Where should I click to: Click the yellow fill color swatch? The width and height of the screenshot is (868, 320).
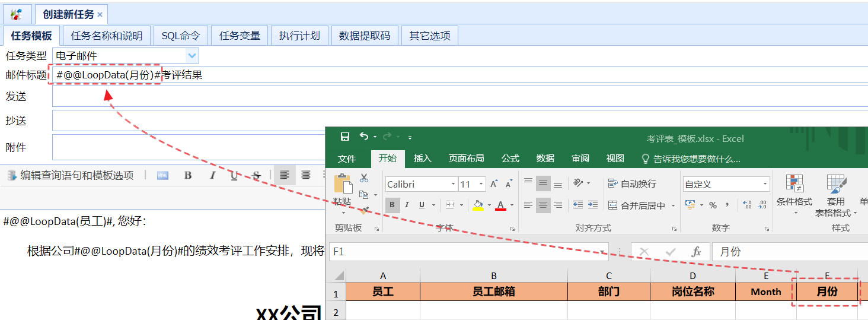click(478, 205)
